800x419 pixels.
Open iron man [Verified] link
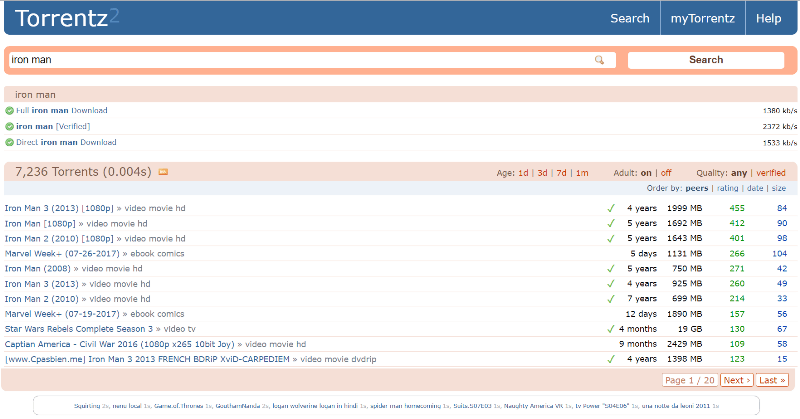[x=53, y=127]
